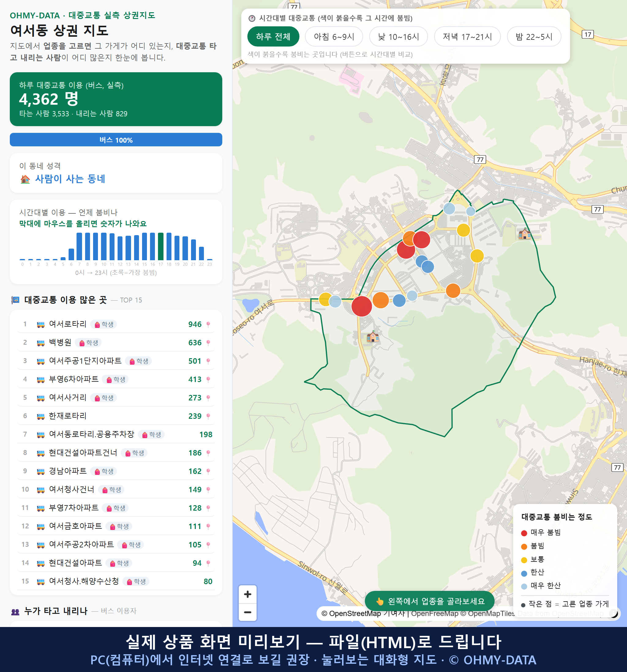Click the 매우 한산 light-blue legend swatch
The image size is (627, 672).
(x=524, y=587)
